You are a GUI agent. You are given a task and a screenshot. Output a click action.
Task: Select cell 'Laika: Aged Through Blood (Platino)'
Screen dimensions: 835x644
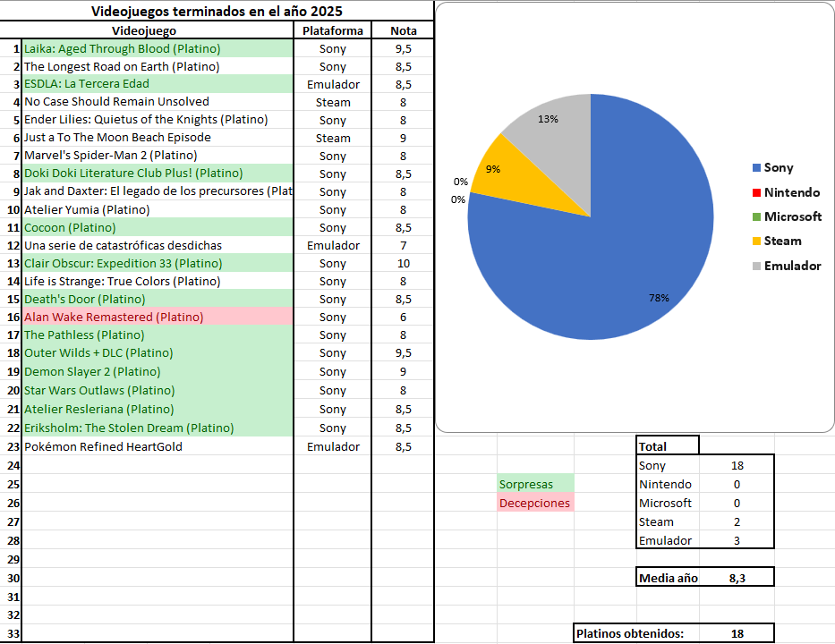(x=158, y=48)
